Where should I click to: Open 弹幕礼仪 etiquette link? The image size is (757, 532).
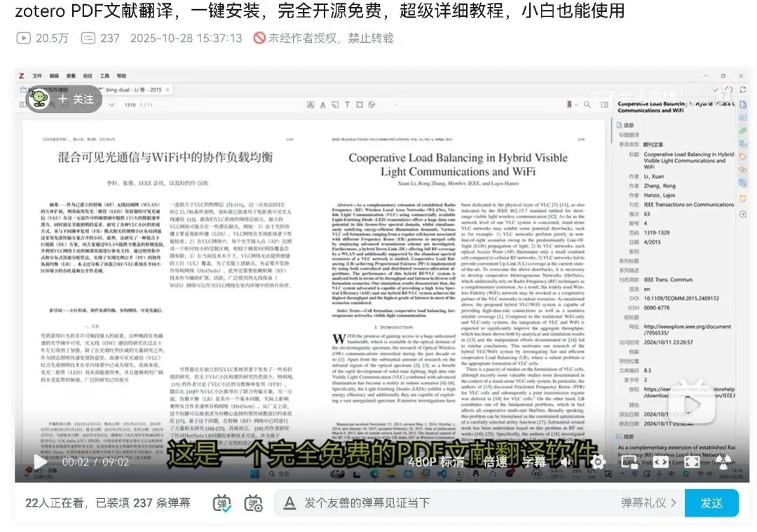(x=648, y=503)
